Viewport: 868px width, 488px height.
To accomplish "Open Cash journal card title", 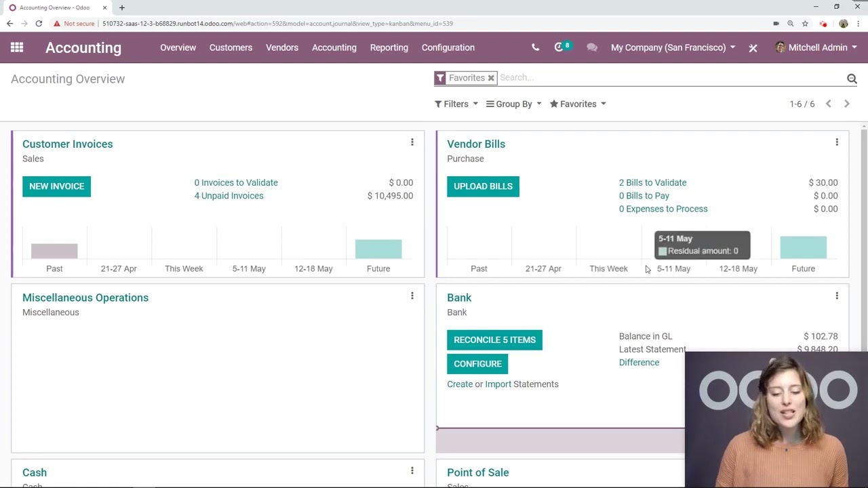I will point(35,472).
